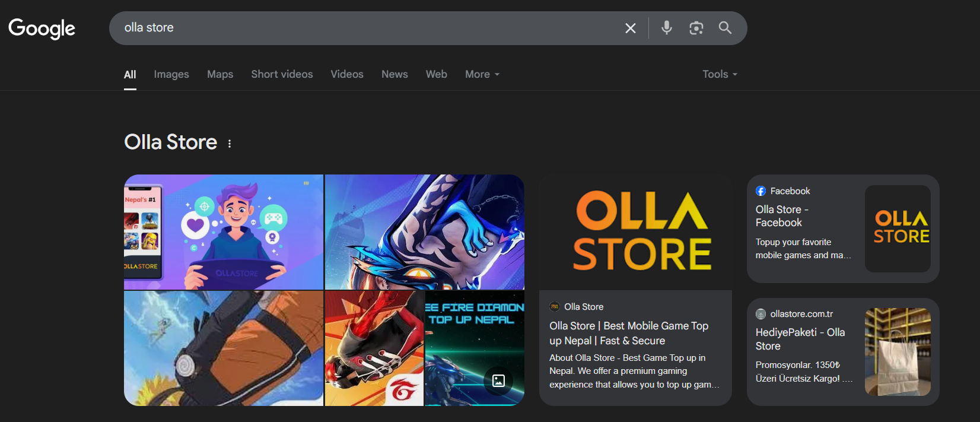
Task: Open the Naruto anime image thumbnail
Action: [x=224, y=348]
